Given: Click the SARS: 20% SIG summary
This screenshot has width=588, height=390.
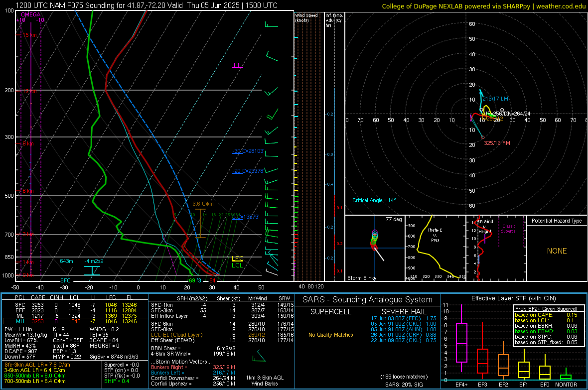Looking at the screenshot, I should pyautogui.click(x=404, y=385).
